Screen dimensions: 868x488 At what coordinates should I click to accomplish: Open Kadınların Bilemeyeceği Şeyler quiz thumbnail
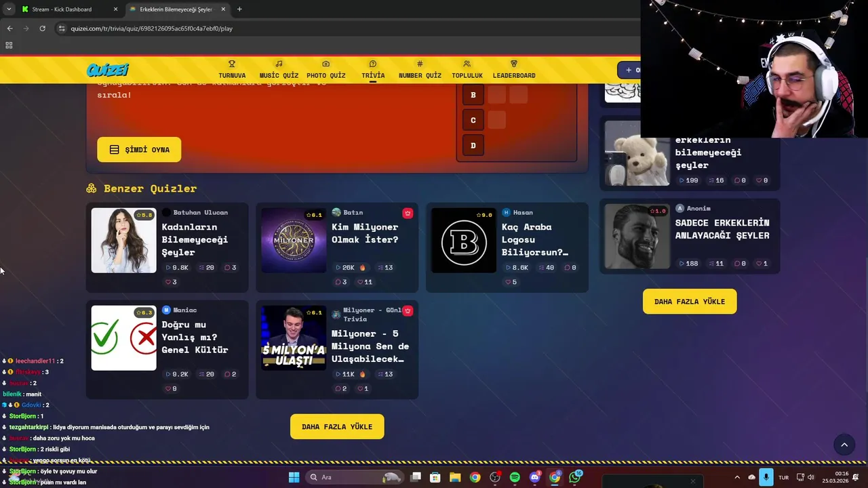pos(123,241)
